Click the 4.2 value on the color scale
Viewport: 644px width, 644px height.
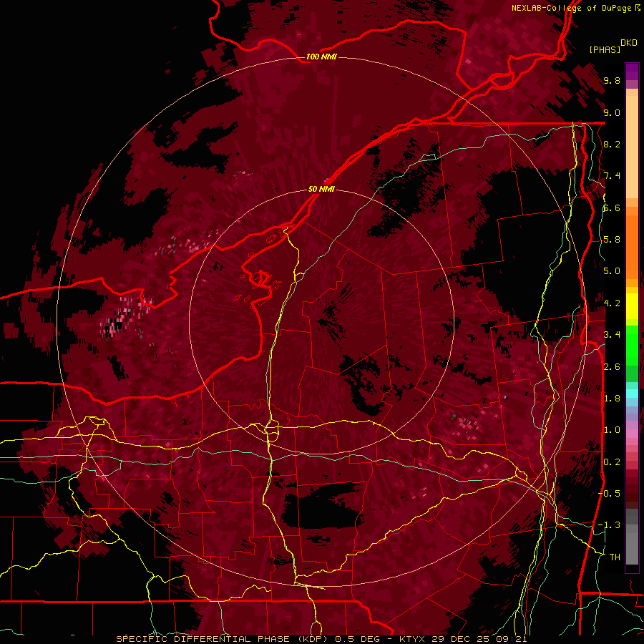point(612,303)
